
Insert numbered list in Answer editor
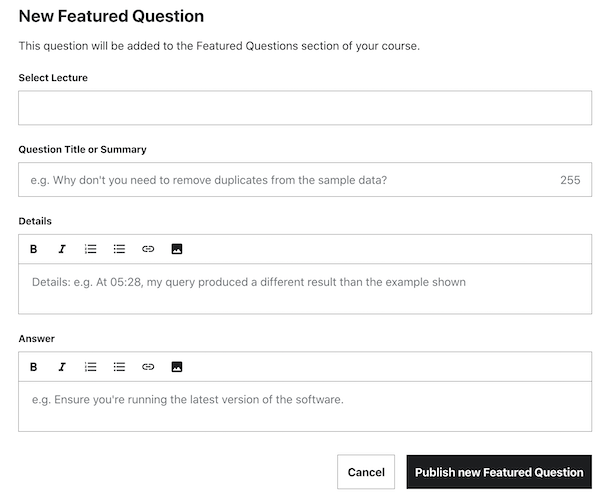pos(90,367)
